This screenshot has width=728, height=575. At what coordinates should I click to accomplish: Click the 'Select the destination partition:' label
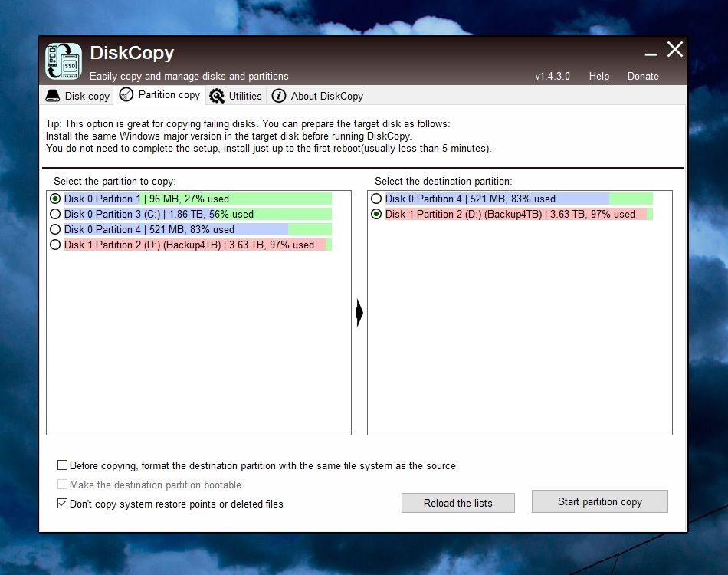click(444, 181)
